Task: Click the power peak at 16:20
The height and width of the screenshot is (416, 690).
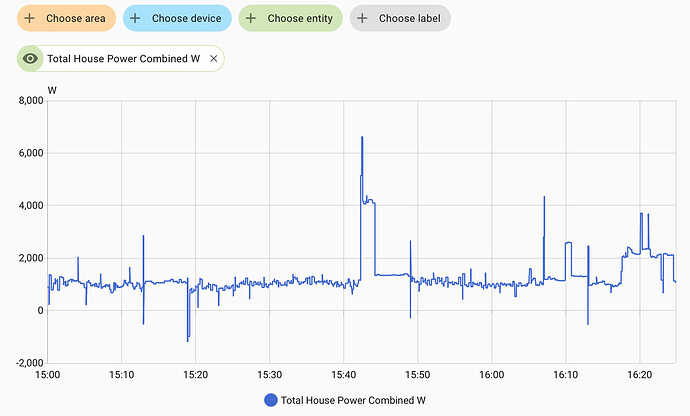Action: click(x=641, y=214)
